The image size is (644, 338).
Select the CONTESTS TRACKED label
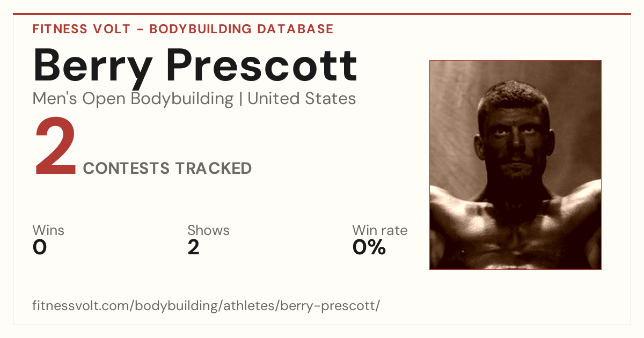coord(167,168)
